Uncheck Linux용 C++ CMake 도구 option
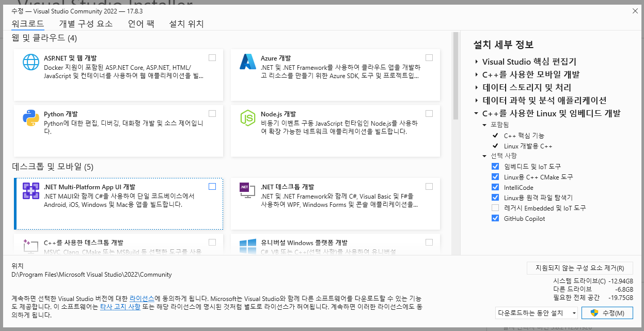Viewport: 644px width, 331px height. pyautogui.click(x=495, y=177)
